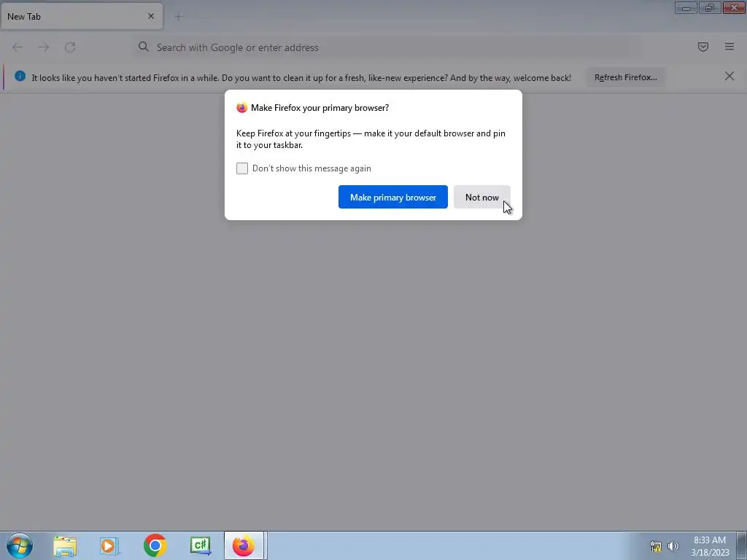Screen dimensions: 747x560
Task: Launch Windows Media Player from taskbar
Action: coord(109,546)
